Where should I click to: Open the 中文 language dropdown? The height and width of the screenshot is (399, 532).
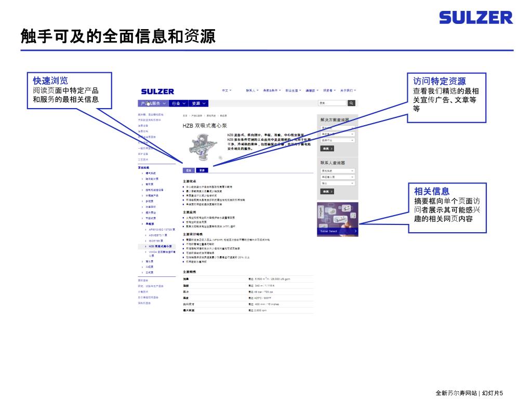click(227, 90)
